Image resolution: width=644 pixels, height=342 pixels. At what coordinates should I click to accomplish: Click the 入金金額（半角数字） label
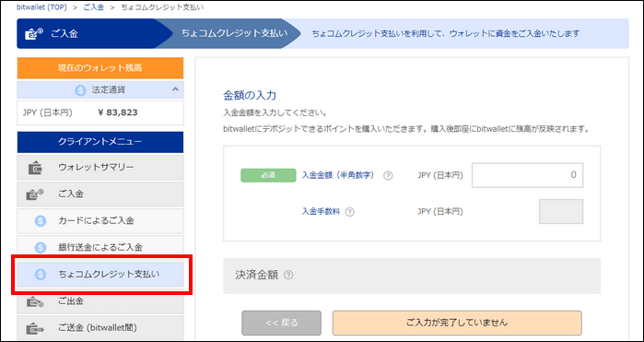point(338,175)
